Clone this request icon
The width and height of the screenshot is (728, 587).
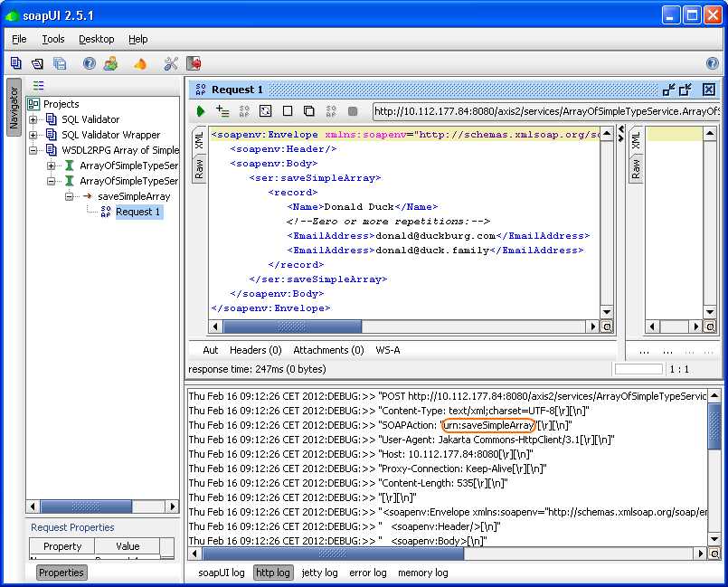308,111
